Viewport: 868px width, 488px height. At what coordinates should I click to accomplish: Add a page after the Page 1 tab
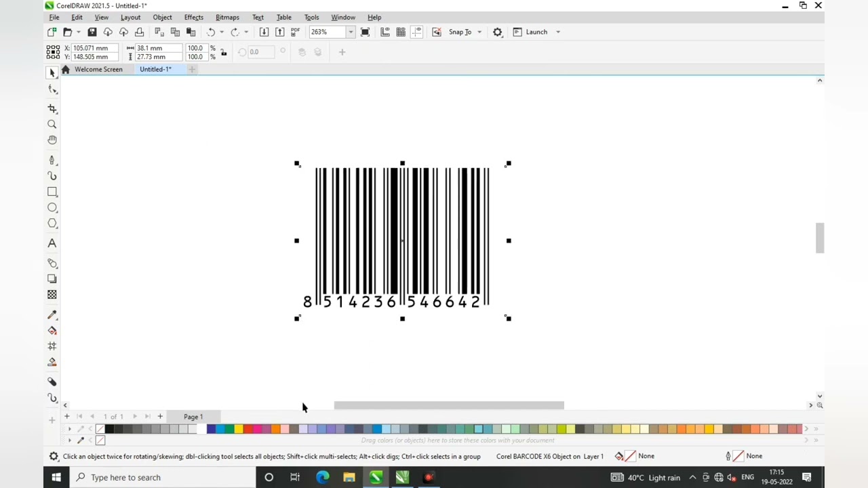tap(160, 416)
